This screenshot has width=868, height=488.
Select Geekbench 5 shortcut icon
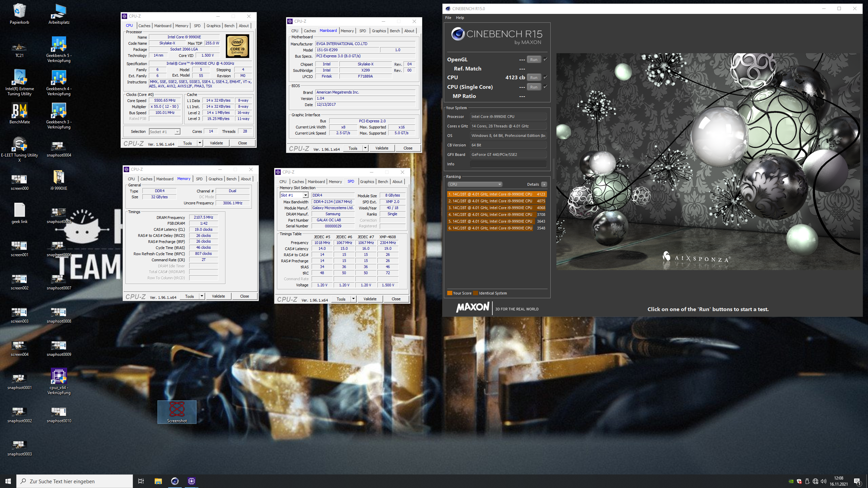pyautogui.click(x=59, y=49)
